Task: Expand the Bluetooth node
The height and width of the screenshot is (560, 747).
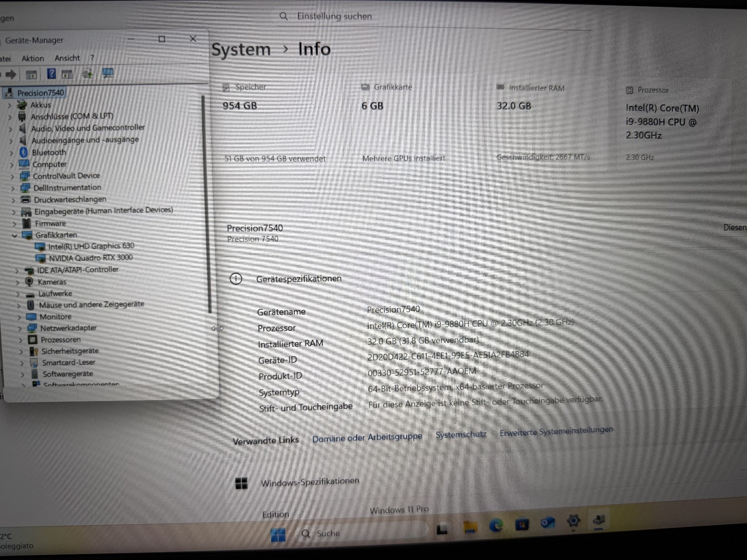Action: (x=11, y=153)
